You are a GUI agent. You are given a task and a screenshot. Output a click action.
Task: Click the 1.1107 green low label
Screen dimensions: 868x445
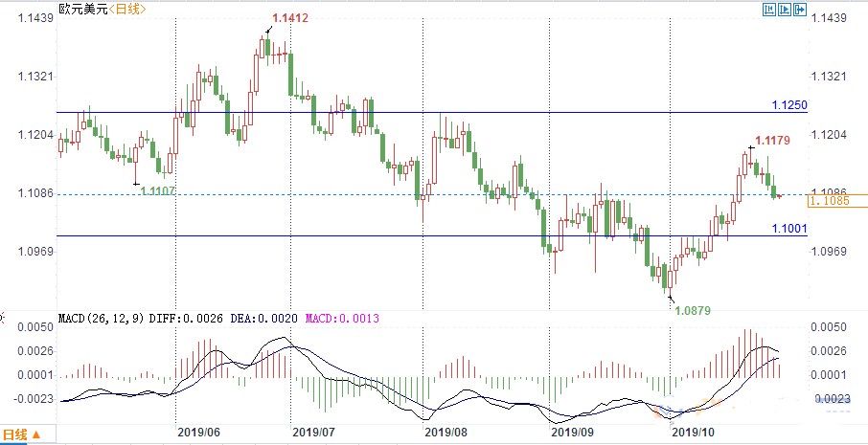158,191
